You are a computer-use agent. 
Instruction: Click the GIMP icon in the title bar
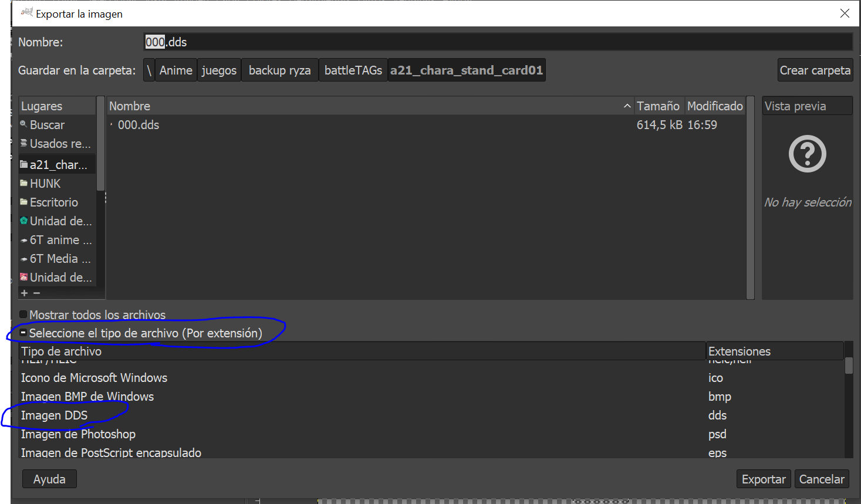click(27, 12)
